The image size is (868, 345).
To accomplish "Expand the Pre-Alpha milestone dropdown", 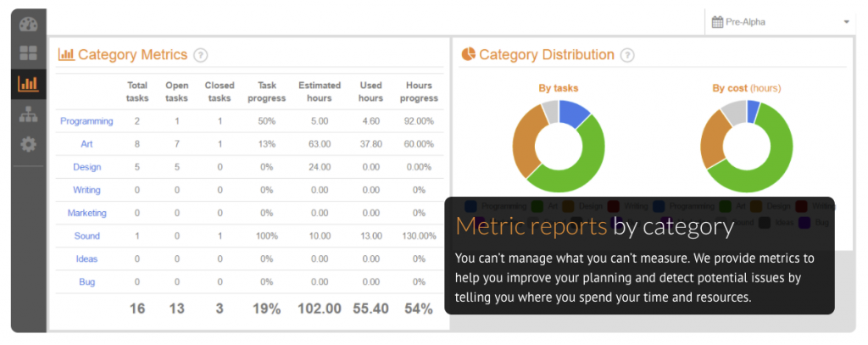I will point(780,22).
